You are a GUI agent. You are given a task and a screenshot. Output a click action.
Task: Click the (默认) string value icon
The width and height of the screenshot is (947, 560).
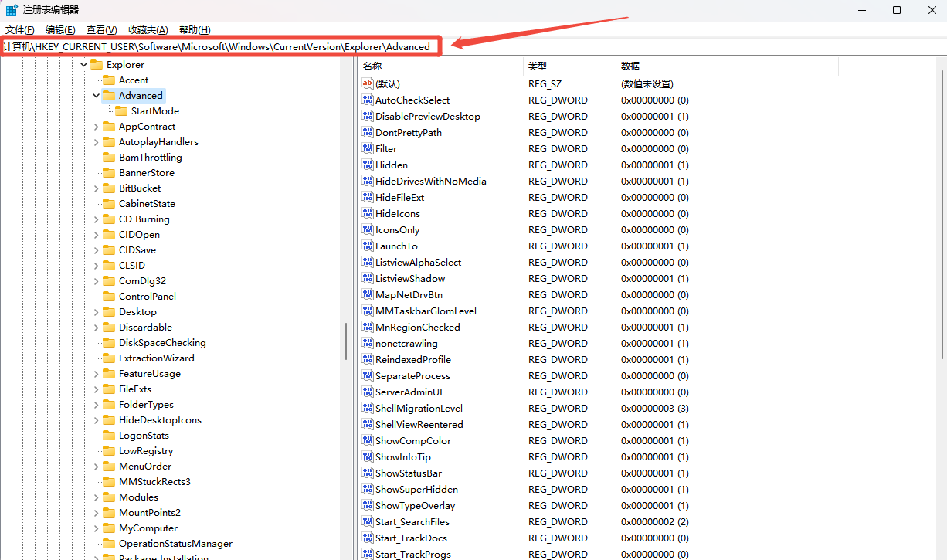coord(368,83)
